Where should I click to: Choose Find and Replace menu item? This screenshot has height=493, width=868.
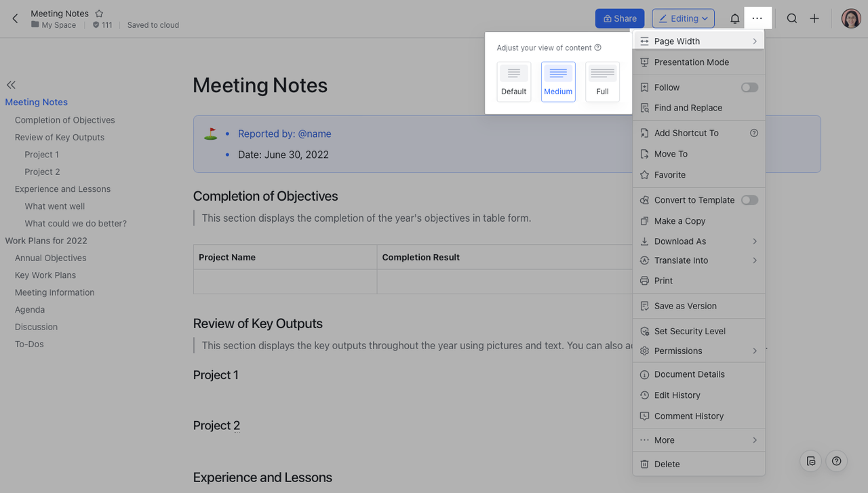(x=688, y=108)
